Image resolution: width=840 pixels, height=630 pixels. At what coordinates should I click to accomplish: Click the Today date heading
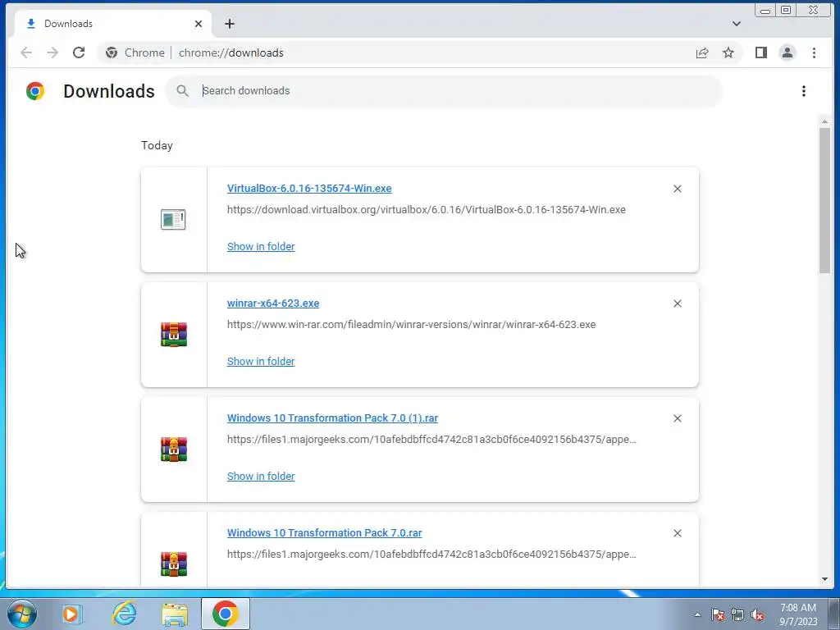coord(157,146)
